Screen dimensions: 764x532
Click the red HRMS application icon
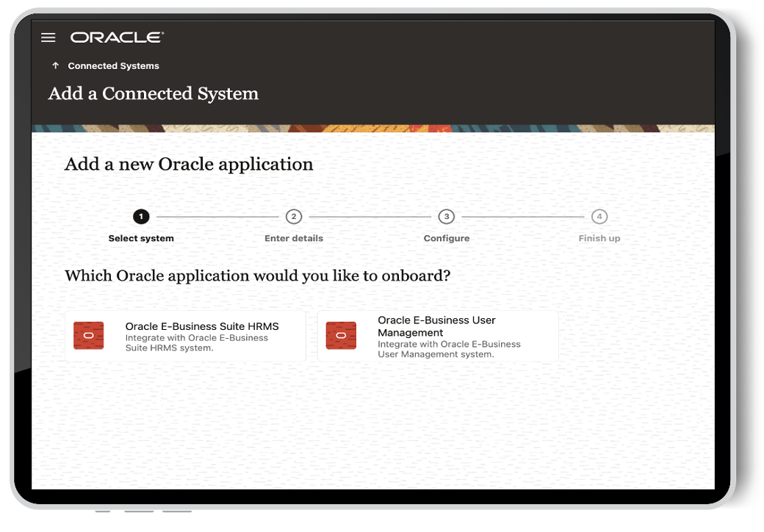88,335
